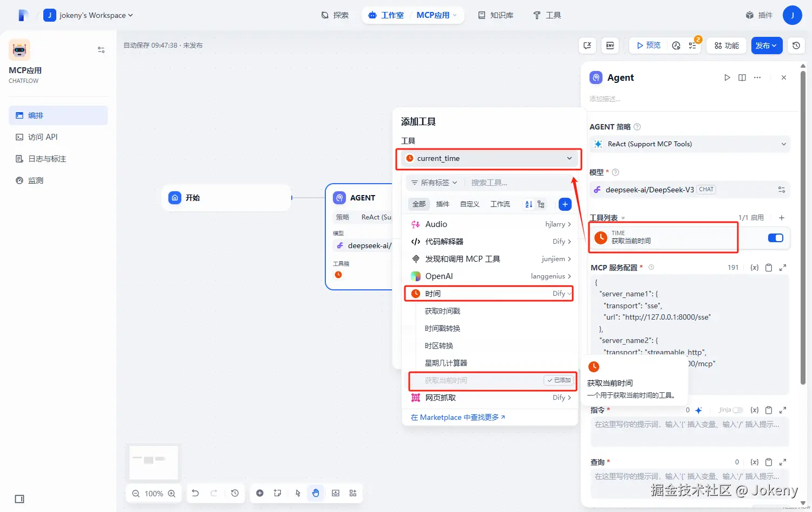Zoom in the canvas
Image resolution: width=812 pixels, height=512 pixels.
172,494
